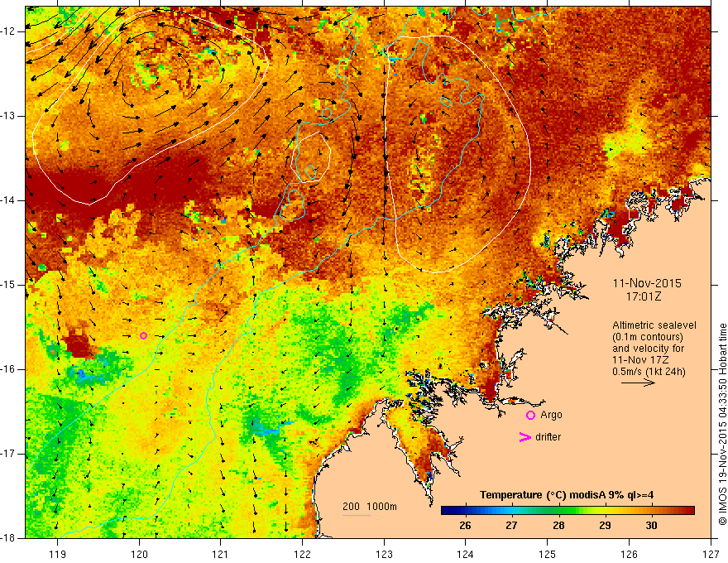Image resolution: width=728 pixels, height=563 pixels.
Task: Click latitude axis label -13
Action: (x=8, y=116)
